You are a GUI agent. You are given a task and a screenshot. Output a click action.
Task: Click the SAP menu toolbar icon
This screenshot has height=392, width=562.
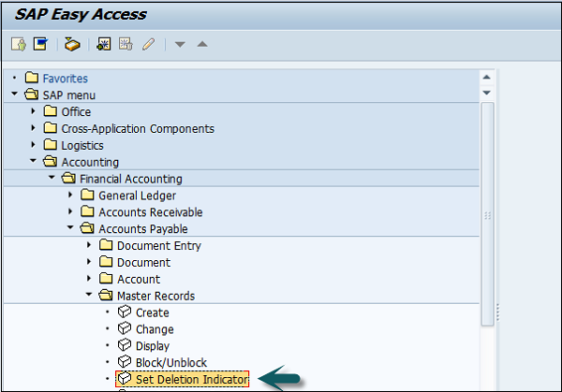(x=40, y=44)
